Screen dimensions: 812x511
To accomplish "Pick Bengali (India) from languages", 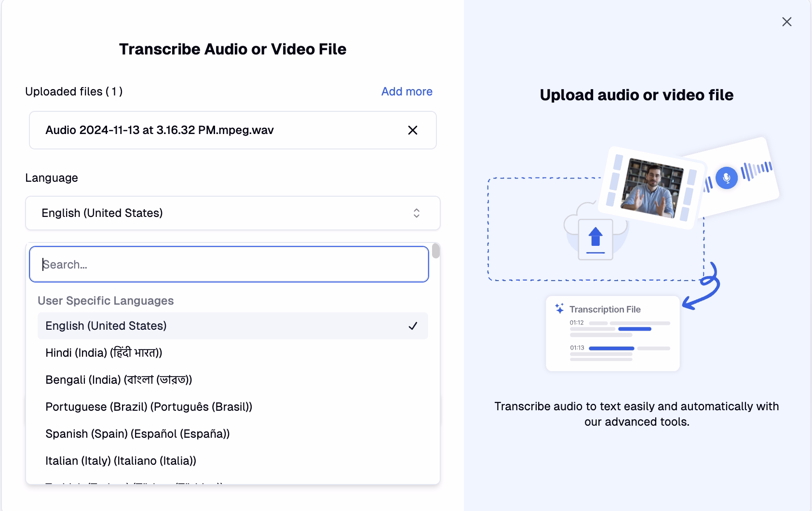I will point(119,380).
